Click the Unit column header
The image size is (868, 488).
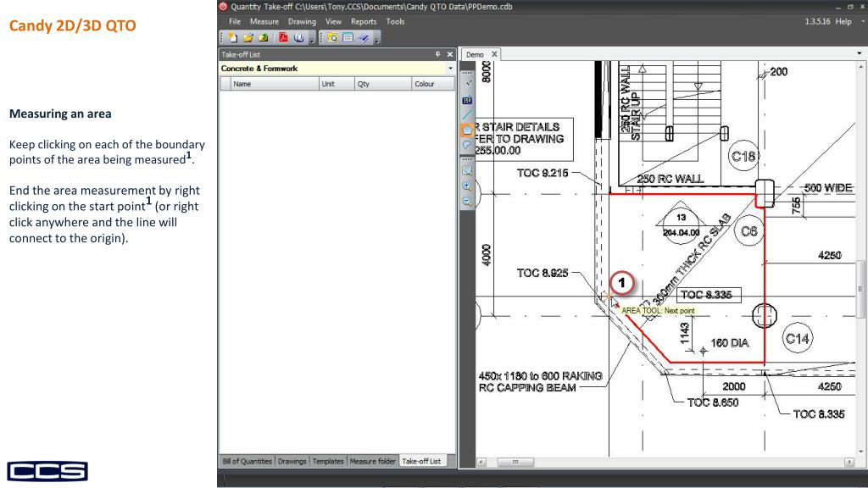point(337,84)
